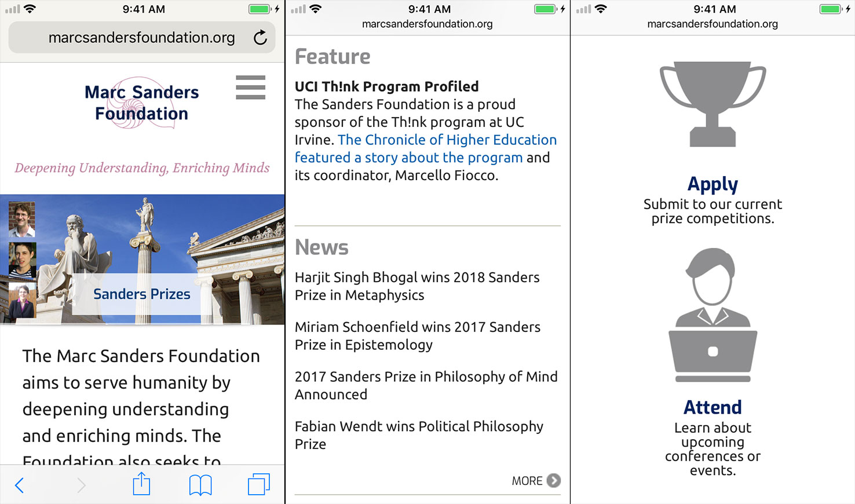Open the Sanders Prizes banner link
This screenshot has width=855, height=504.
click(142, 294)
